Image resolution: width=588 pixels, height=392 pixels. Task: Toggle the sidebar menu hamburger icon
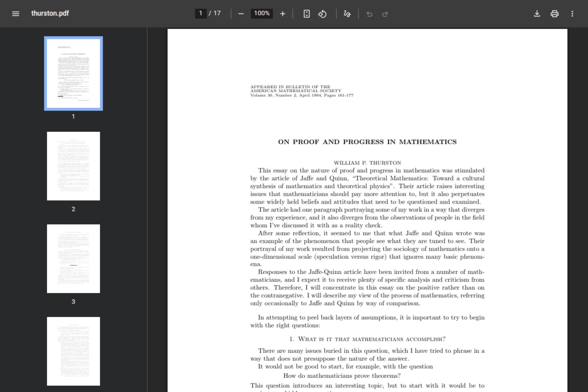click(x=15, y=13)
